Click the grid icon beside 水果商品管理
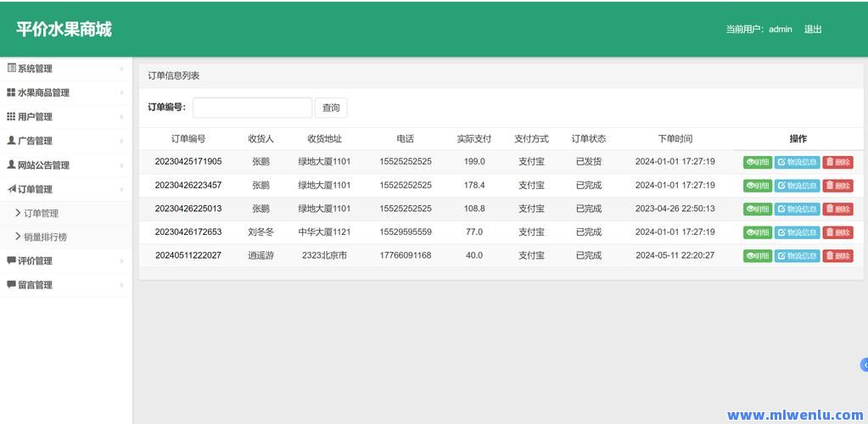The image size is (868, 424). tap(12, 92)
